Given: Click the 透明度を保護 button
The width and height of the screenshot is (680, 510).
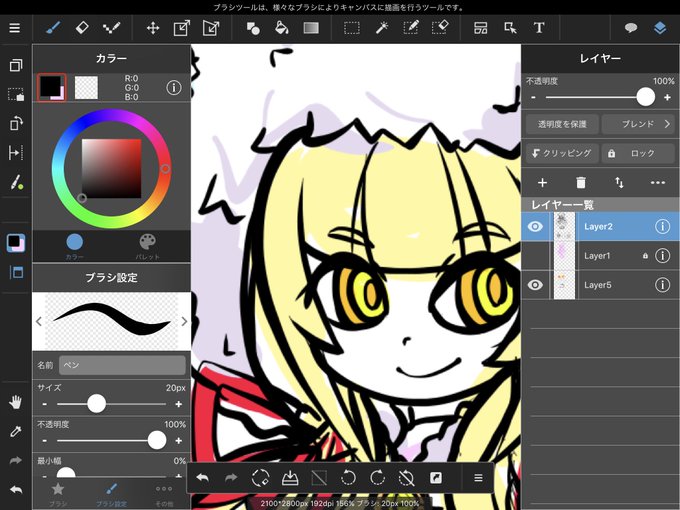Looking at the screenshot, I should 562,124.
